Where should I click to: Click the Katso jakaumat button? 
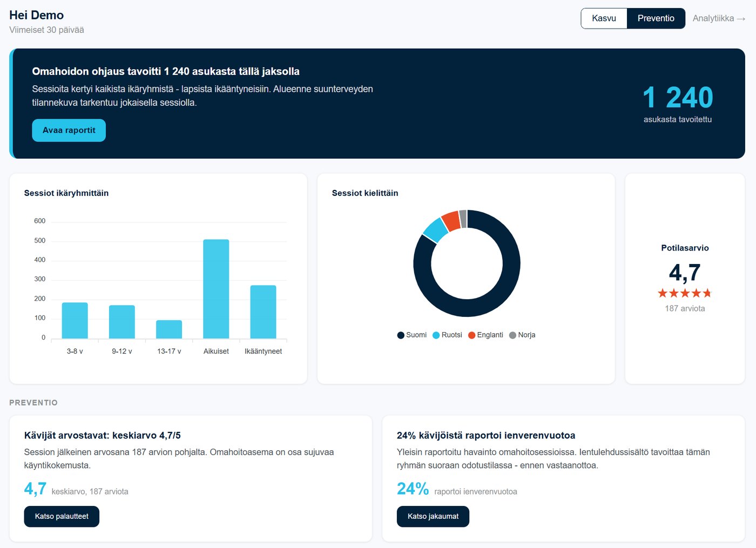click(433, 517)
